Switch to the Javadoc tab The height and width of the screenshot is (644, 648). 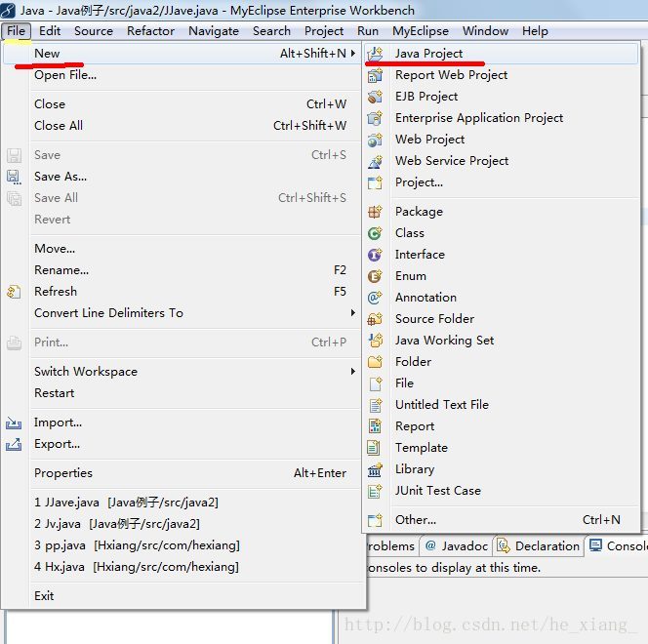point(457,546)
